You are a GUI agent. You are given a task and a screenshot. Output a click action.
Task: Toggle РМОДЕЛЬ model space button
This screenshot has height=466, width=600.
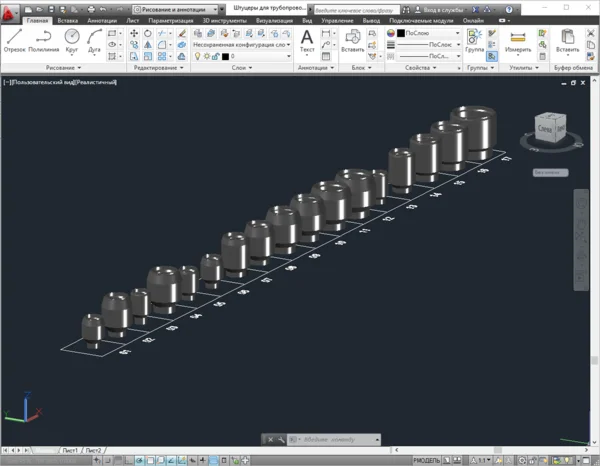click(427, 460)
